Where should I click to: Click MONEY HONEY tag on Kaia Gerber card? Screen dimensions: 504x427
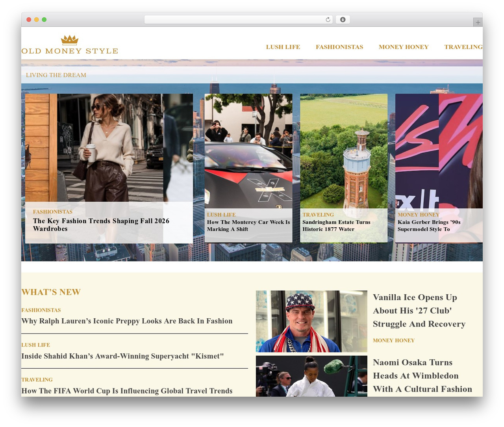(x=419, y=215)
